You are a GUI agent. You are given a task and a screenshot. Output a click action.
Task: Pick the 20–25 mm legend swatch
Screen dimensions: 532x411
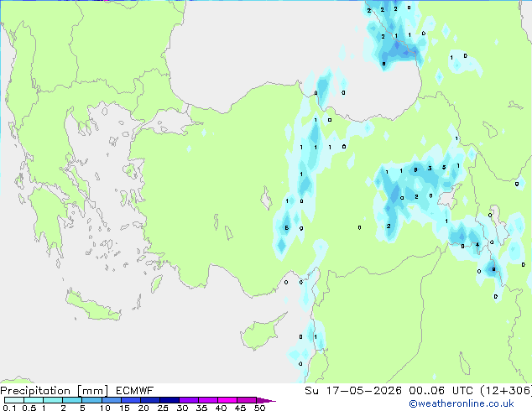click(x=150, y=400)
